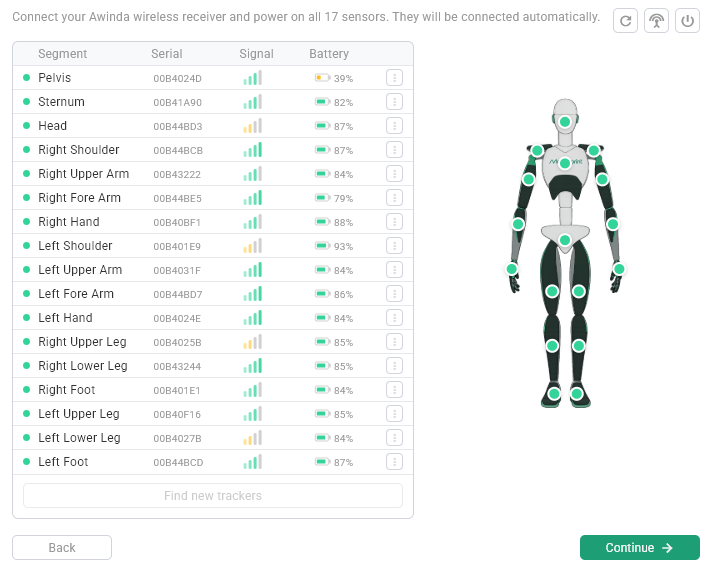Open options menu for Right Lower Leg row
Screen dimensions: 711x572
click(394, 366)
